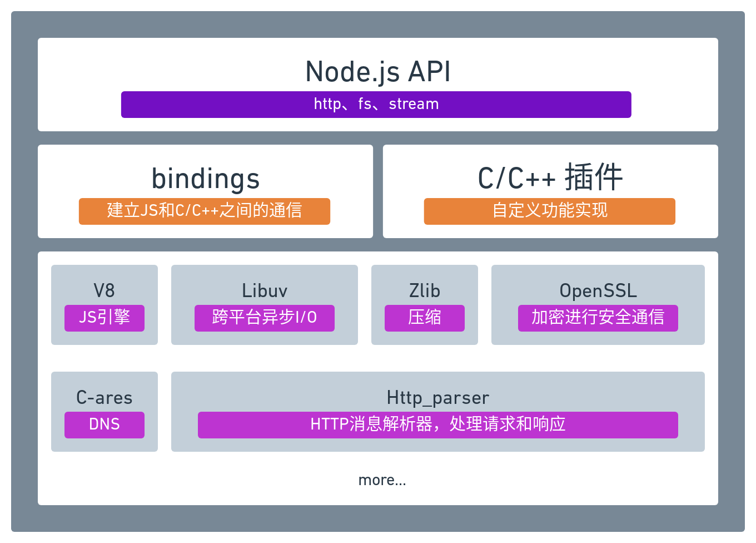The width and height of the screenshot is (756, 543).
Task: Click the "Libuv" module title
Action: pos(265,291)
